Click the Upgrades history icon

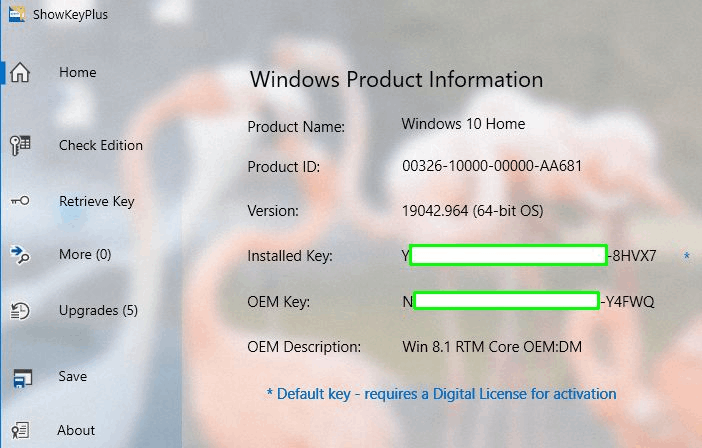[20, 311]
